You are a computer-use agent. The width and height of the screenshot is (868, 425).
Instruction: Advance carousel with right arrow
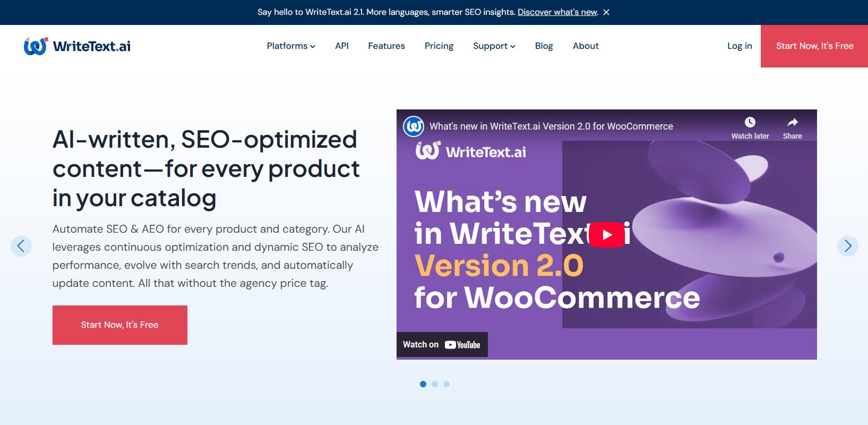tap(847, 246)
